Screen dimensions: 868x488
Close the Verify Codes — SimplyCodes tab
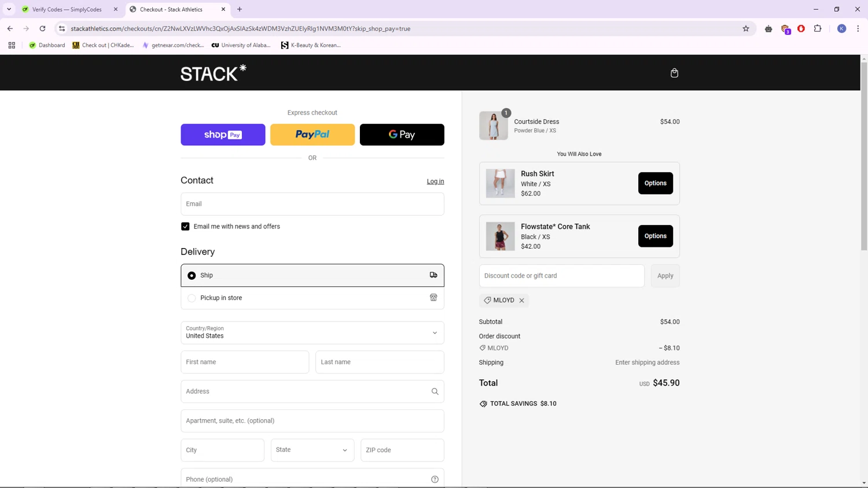click(116, 9)
